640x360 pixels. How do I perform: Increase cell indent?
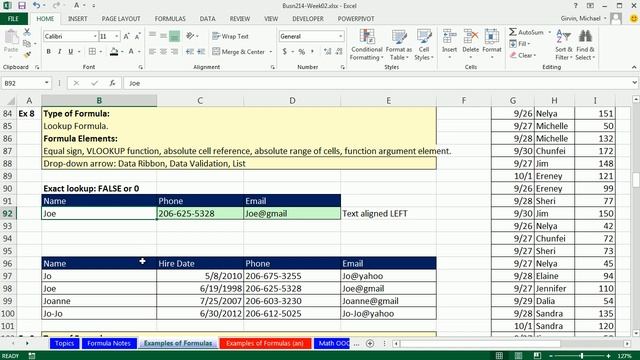point(201,51)
